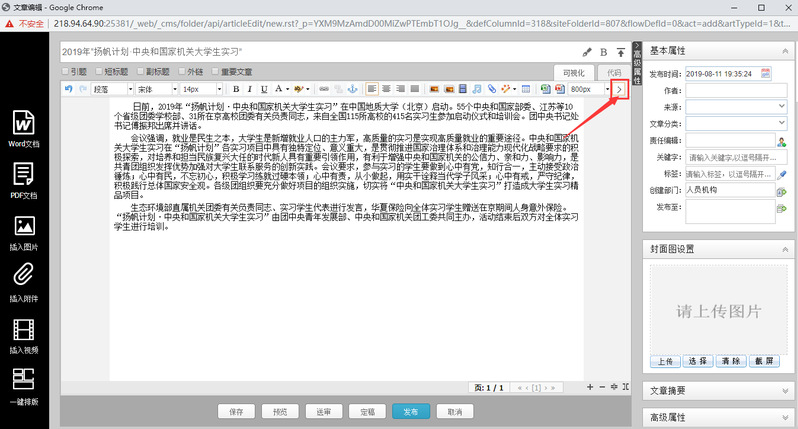Click the 截屏 cover image button

pyautogui.click(x=764, y=361)
